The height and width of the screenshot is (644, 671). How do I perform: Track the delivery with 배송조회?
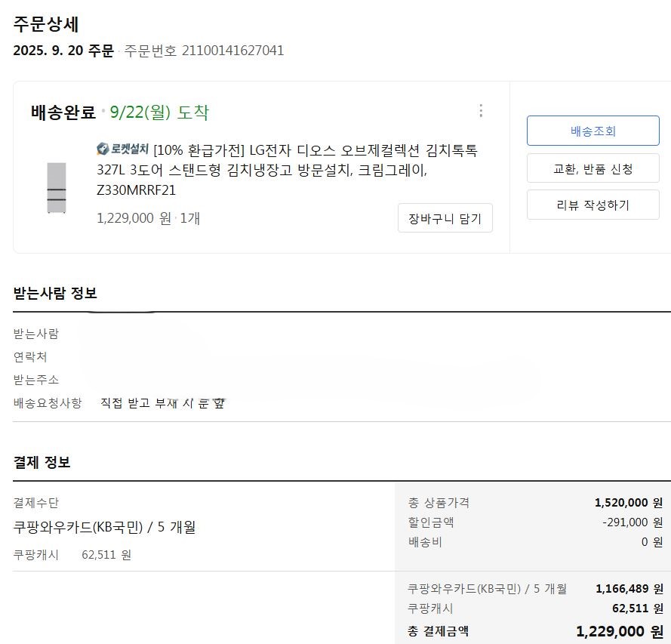tap(593, 131)
